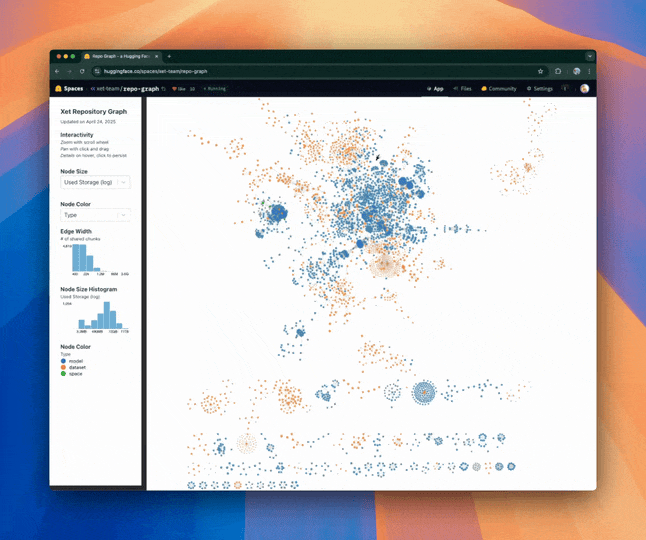Bookmark this page with the star icon
The width and height of the screenshot is (646, 540).
pyautogui.click(x=540, y=72)
